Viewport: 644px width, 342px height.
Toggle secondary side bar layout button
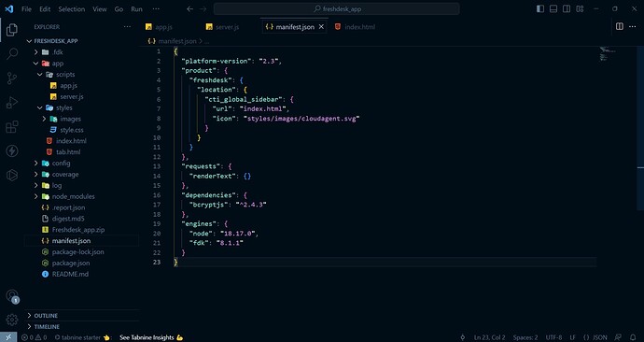pyautogui.click(x=567, y=9)
